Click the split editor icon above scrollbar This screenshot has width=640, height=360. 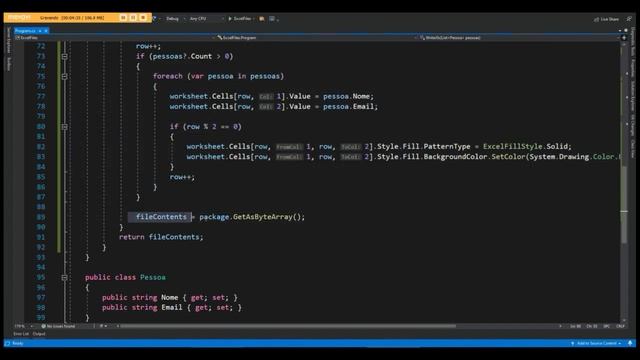click(624, 38)
